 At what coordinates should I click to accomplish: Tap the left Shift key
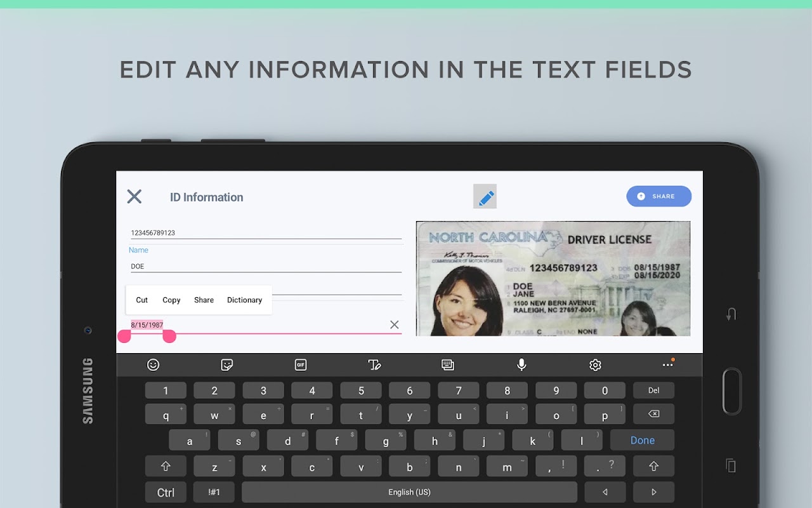[166, 466]
